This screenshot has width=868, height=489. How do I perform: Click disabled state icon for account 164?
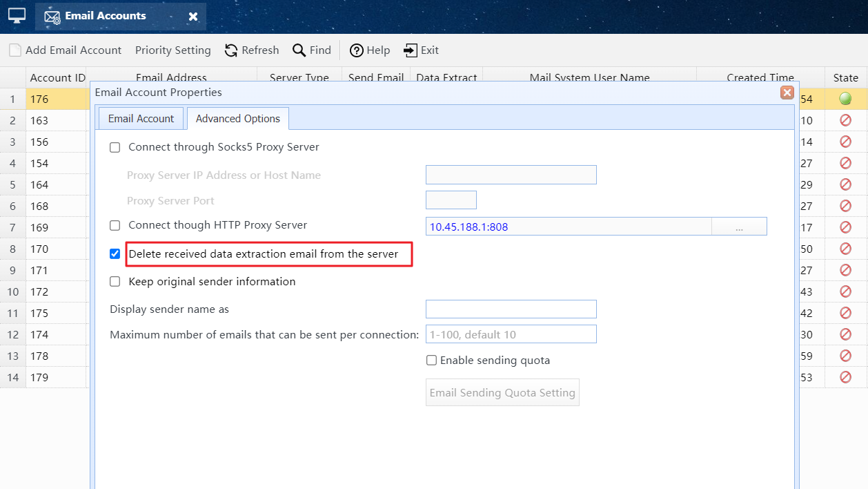pos(845,184)
